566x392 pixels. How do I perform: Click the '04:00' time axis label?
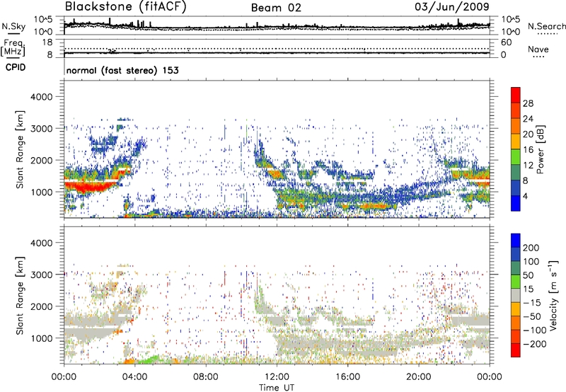pyautogui.click(x=134, y=377)
